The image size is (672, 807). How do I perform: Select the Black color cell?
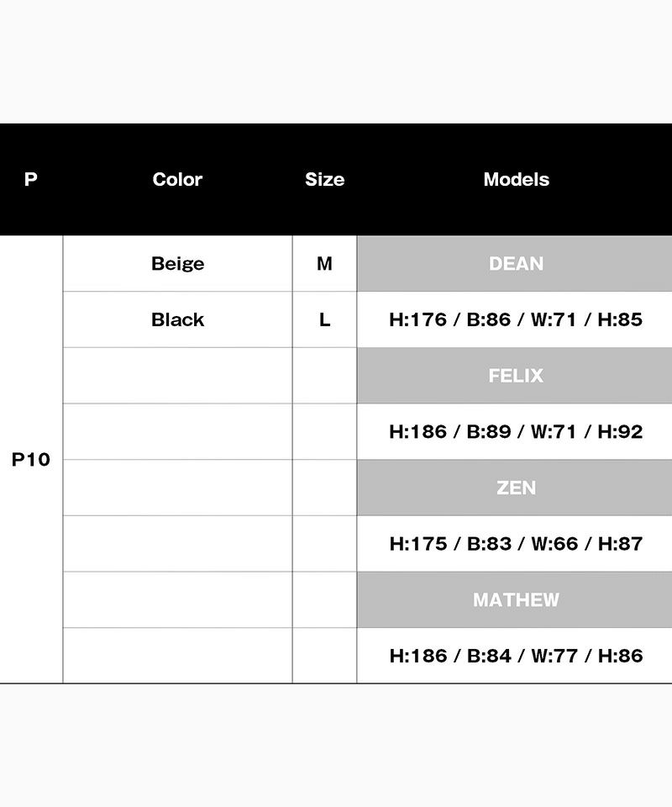pyautogui.click(x=177, y=319)
